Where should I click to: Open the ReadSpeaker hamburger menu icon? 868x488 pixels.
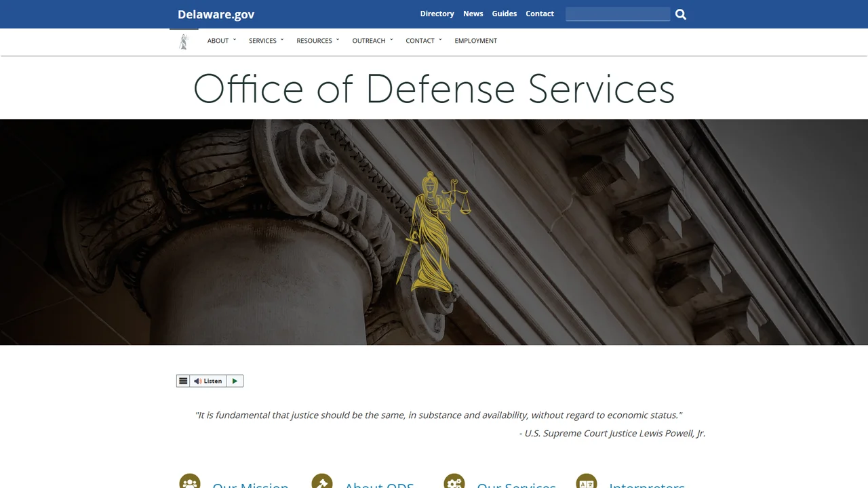pos(183,381)
